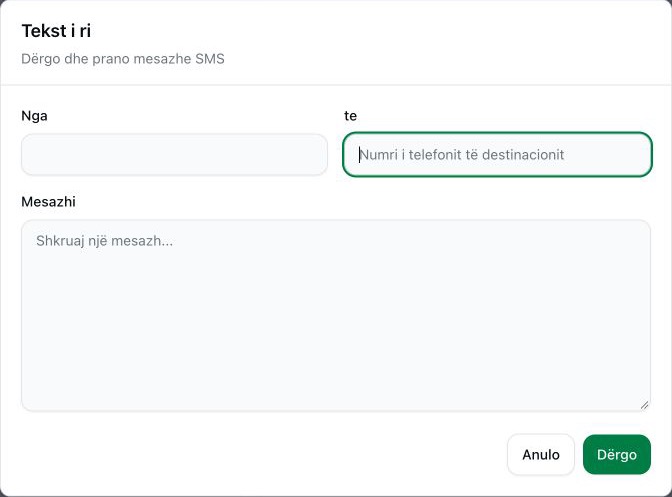Click the destination phone number field
Screen dimensions: 672x497
coord(498,155)
